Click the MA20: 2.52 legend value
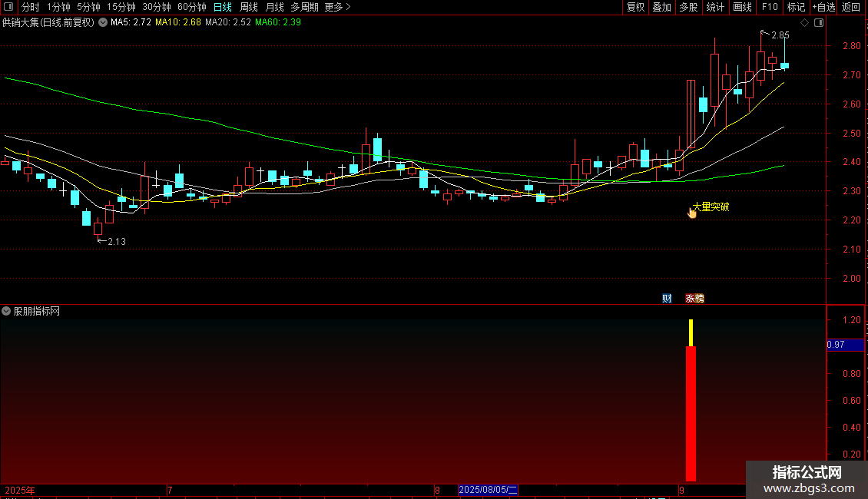The width and height of the screenshot is (868, 499). (x=228, y=22)
